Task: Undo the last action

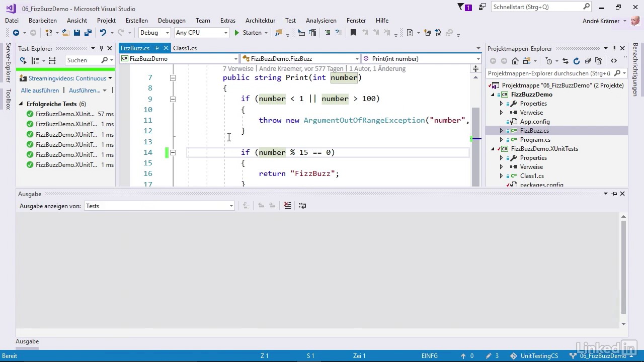Action: (x=103, y=33)
